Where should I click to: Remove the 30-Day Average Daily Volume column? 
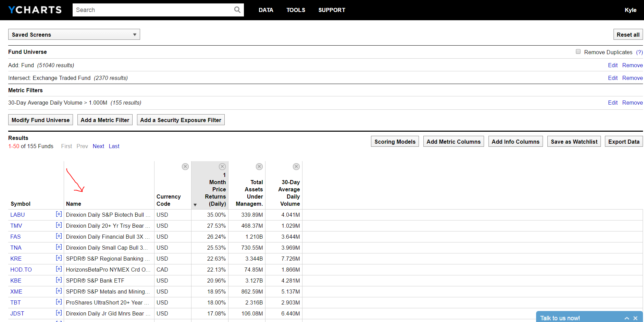tap(296, 167)
